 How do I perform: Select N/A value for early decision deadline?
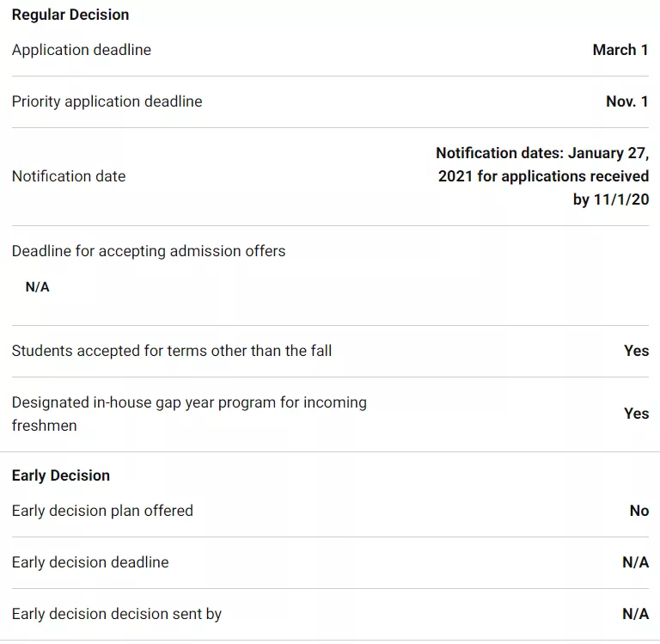[x=636, y=562]
